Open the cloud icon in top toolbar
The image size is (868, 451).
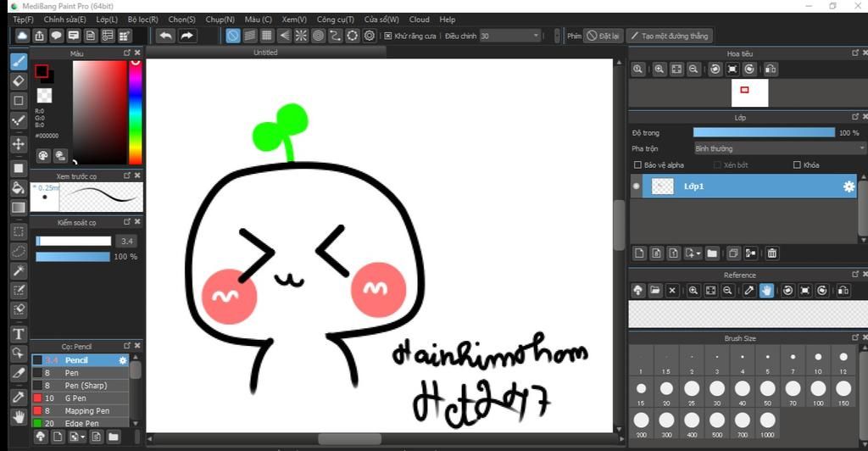click(21, 36)
